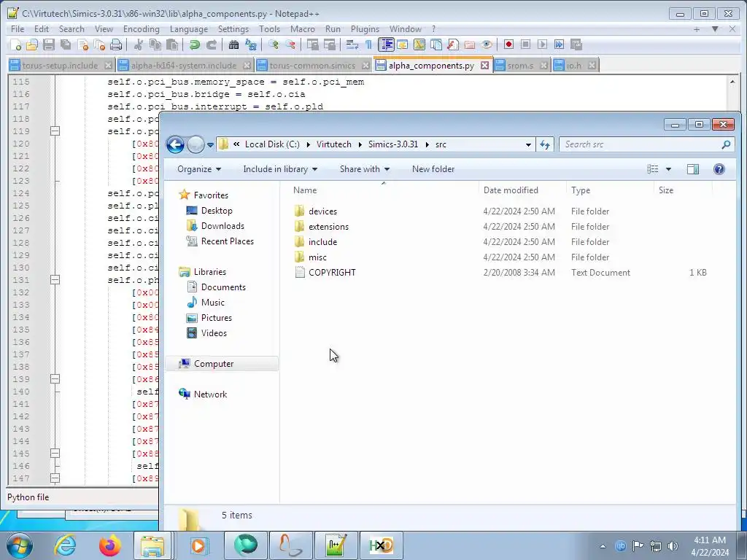
Task: Stop macro recording
Action: coord(525,44)
